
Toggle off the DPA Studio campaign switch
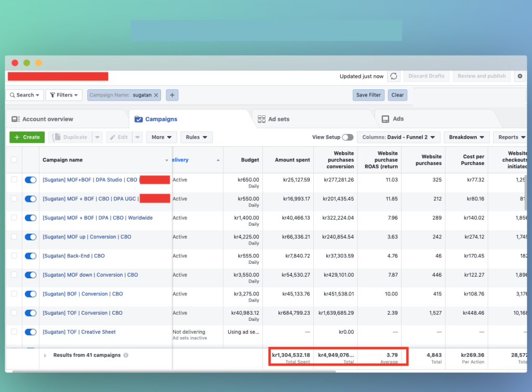31,180
